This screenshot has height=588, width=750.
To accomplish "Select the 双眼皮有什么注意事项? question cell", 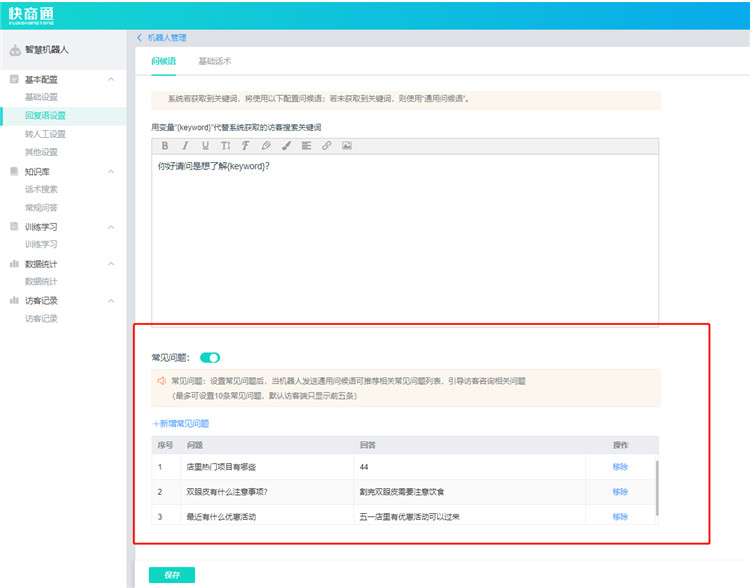I will point(267,492).
